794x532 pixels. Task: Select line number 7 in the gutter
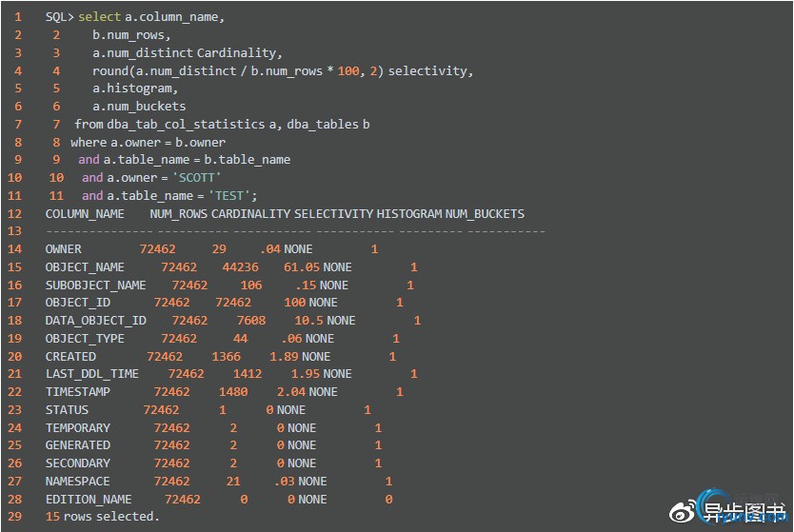pos(17,125)
